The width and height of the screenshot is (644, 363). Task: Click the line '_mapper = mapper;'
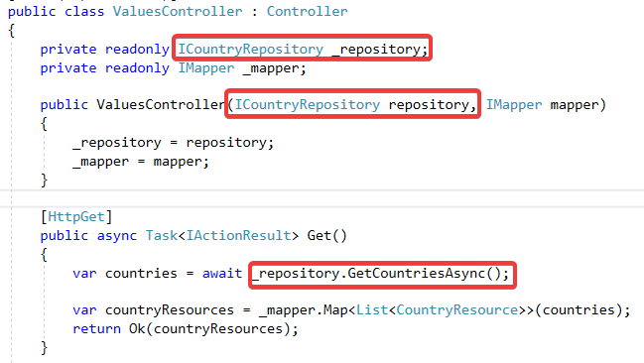(141, 162)
